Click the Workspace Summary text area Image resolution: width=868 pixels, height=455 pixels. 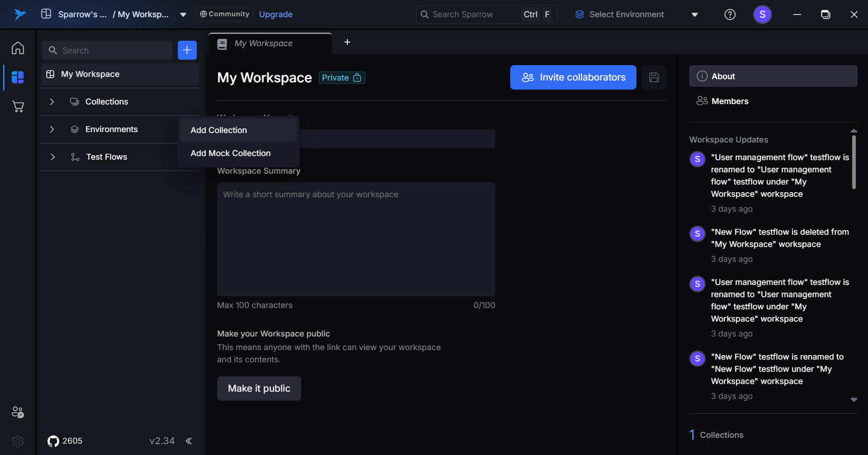(356, 239)
